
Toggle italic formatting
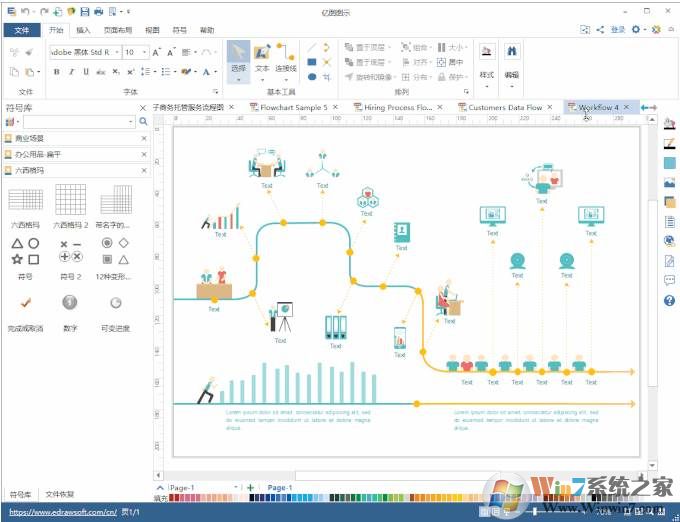pos(71,72)
